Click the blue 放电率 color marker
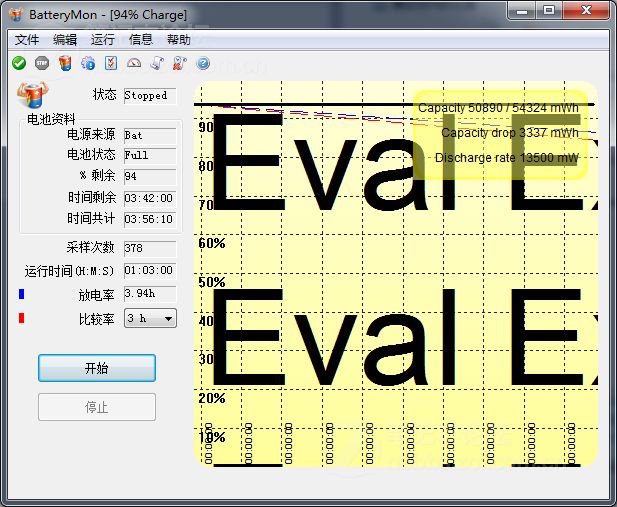Image resolution: width=617 pixels, height=507 pixels. [22, 294]
